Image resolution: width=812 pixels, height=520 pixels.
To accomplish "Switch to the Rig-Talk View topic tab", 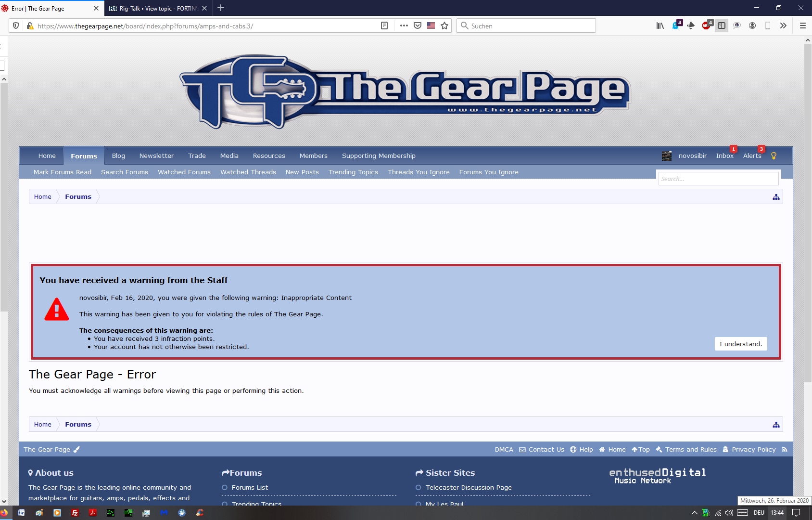I will (x=154, y=8).
